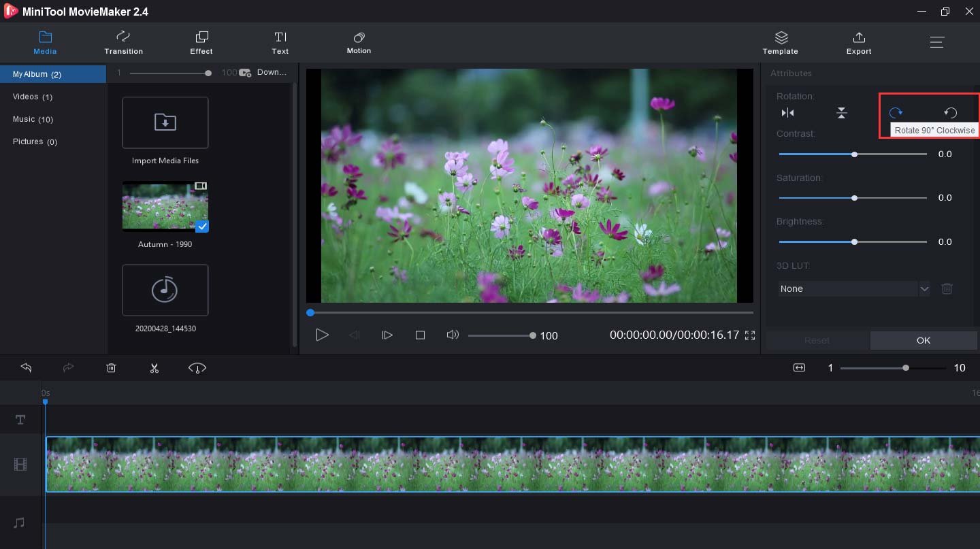Adjust the Contrast slider

tap(854, 154)
